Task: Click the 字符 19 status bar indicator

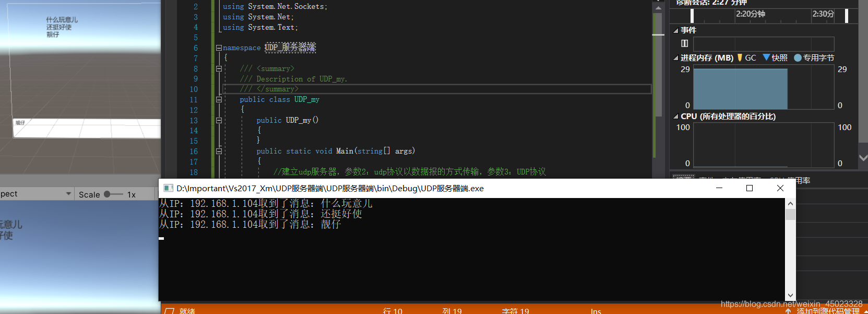Action: (x=516, y=311)
